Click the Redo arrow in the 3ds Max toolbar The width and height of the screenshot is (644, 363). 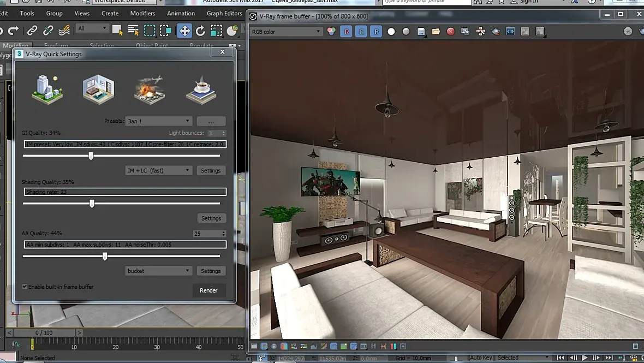[x=13, y=30]
